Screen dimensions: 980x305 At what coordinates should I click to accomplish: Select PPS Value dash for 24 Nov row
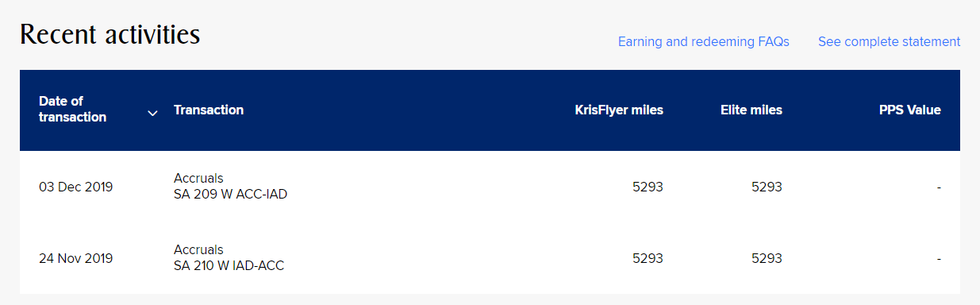pyautogui.click(x=939, y=258)
